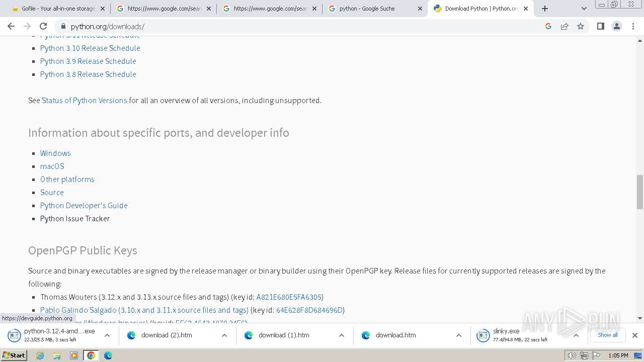Open download (1).htm file
This screenshot has height=362, width=644.
tap(284, 335)
